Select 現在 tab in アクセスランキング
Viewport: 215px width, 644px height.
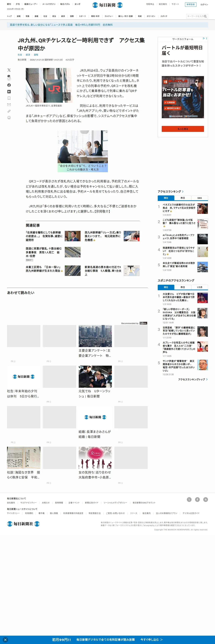coord(166,198)
